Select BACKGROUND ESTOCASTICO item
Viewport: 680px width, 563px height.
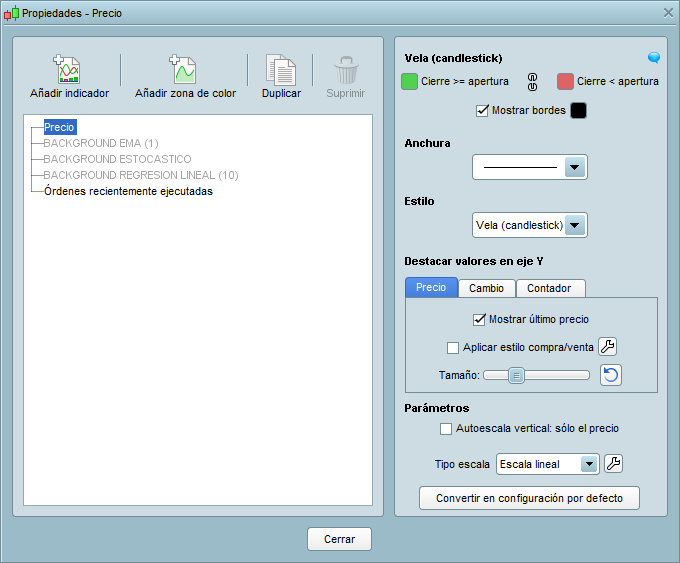117,159
